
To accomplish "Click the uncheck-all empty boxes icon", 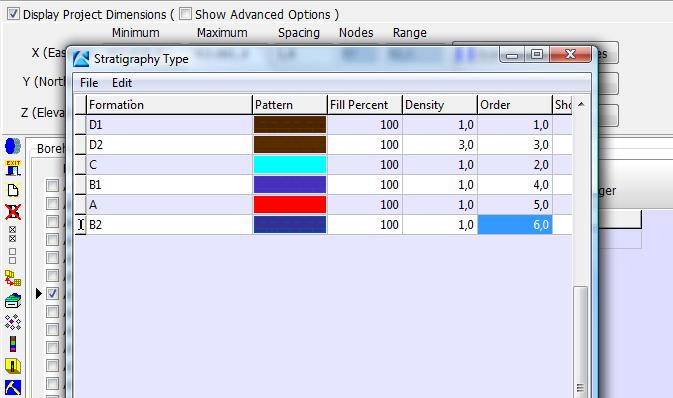I will [x=12, y=256].
